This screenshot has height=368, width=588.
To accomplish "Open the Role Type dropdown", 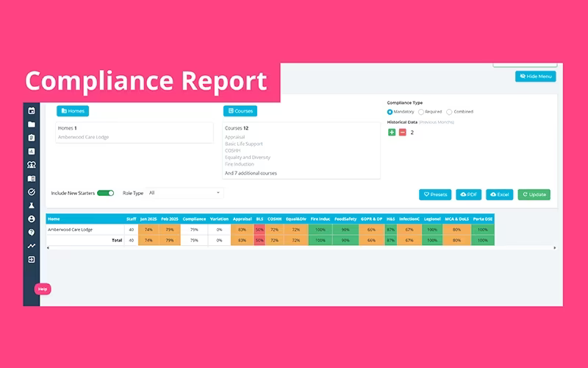I will tap(184, 193).
